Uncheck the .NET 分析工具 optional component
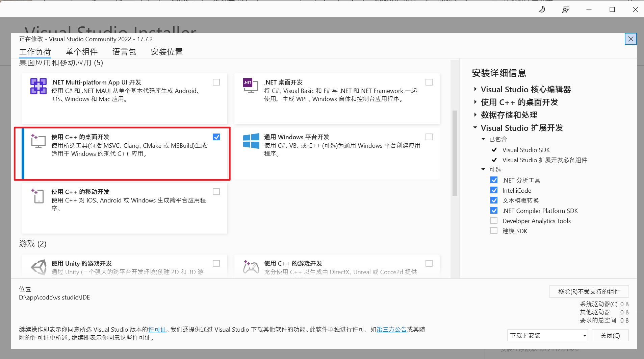644x359 pixels. click(x=494, y=180)
